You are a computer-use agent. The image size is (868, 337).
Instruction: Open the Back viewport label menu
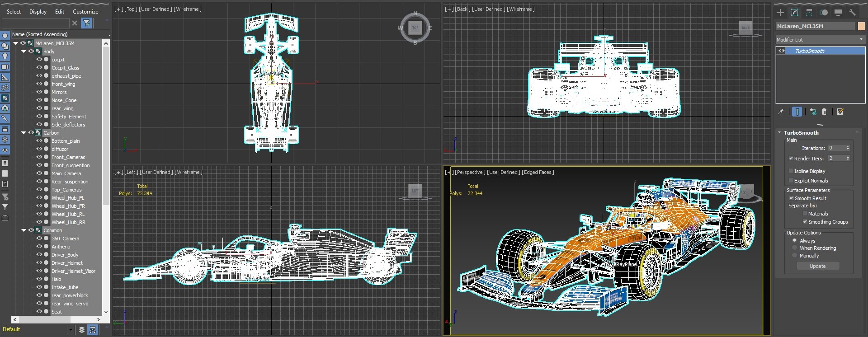tap(462, 9)
